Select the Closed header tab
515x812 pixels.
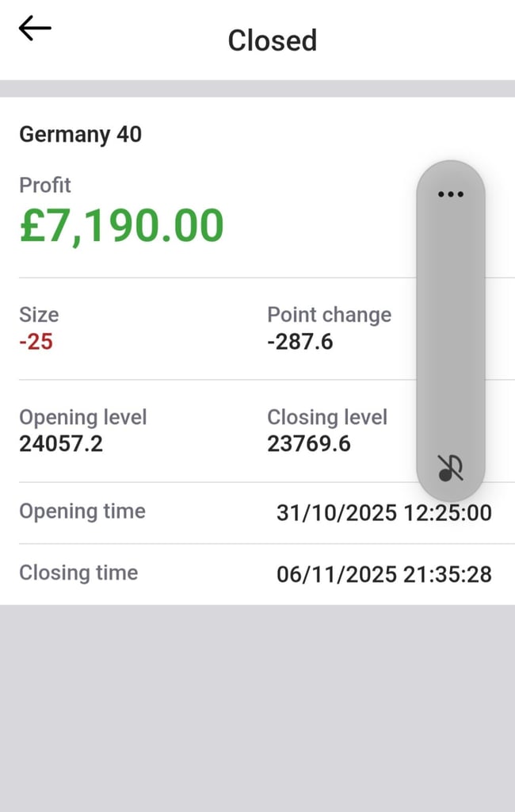point(272,40)
